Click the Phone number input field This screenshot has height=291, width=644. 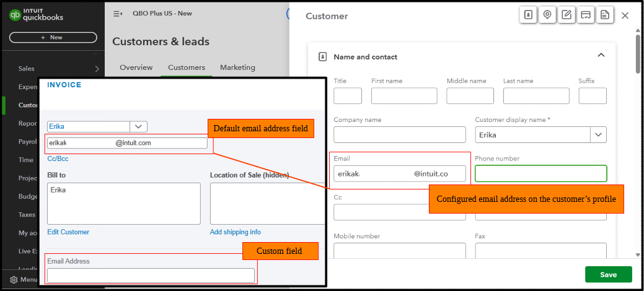point(541,173)
